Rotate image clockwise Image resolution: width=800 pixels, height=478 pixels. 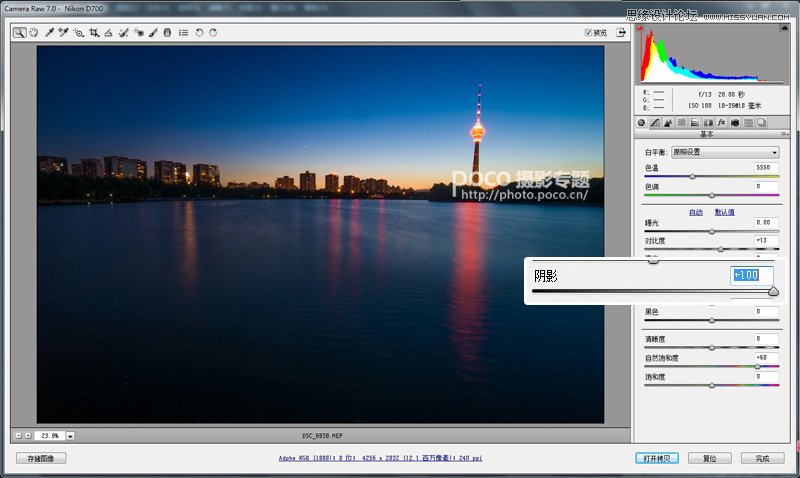tap(213, 32)
